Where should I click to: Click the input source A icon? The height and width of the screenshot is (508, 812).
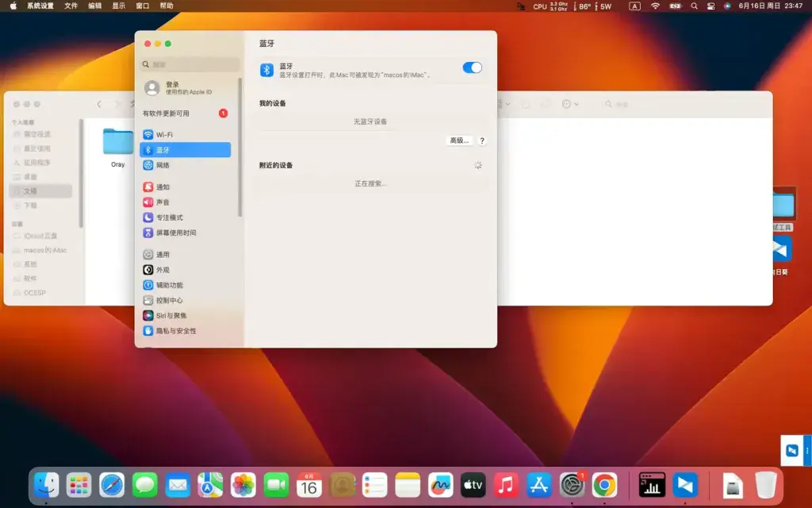tap(634, 6)
